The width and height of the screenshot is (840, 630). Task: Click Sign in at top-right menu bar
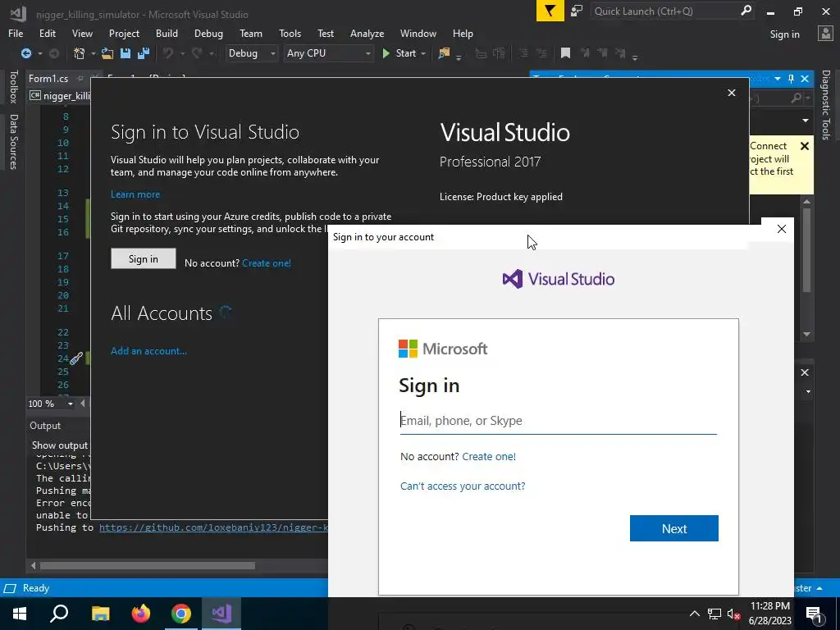coord(784,34)
